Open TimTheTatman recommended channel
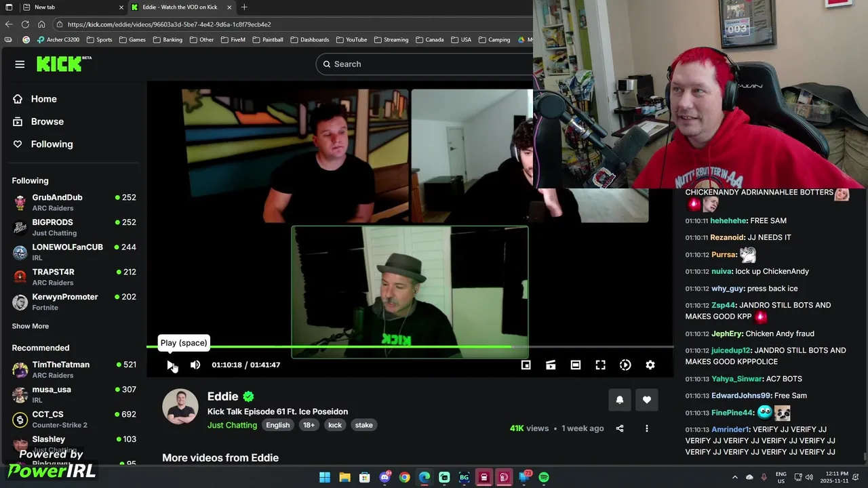The image size is (868, 488). click(74, 369)
